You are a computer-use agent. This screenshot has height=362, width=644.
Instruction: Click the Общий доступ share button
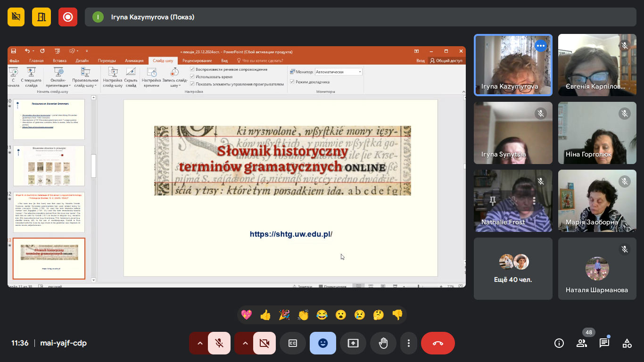click(446, 60)
